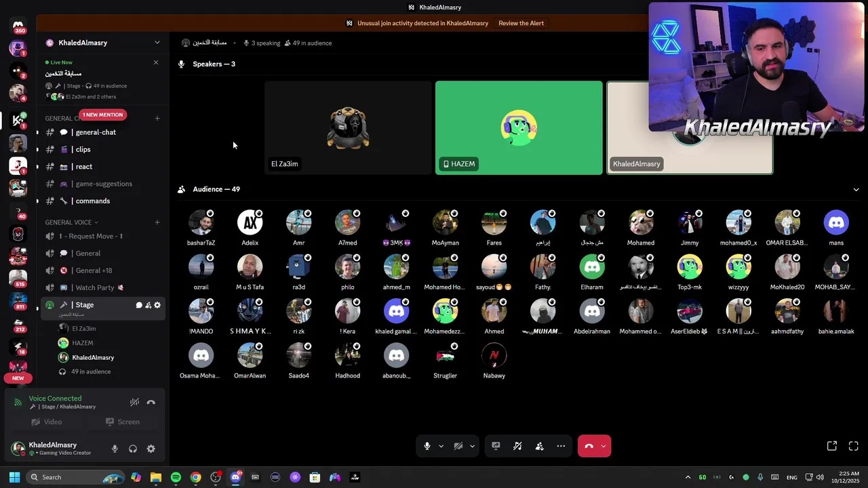Viewport: 868px width, 488px height.
Task: Disconnect using the red hang-up button
Action: coord(589,446)
